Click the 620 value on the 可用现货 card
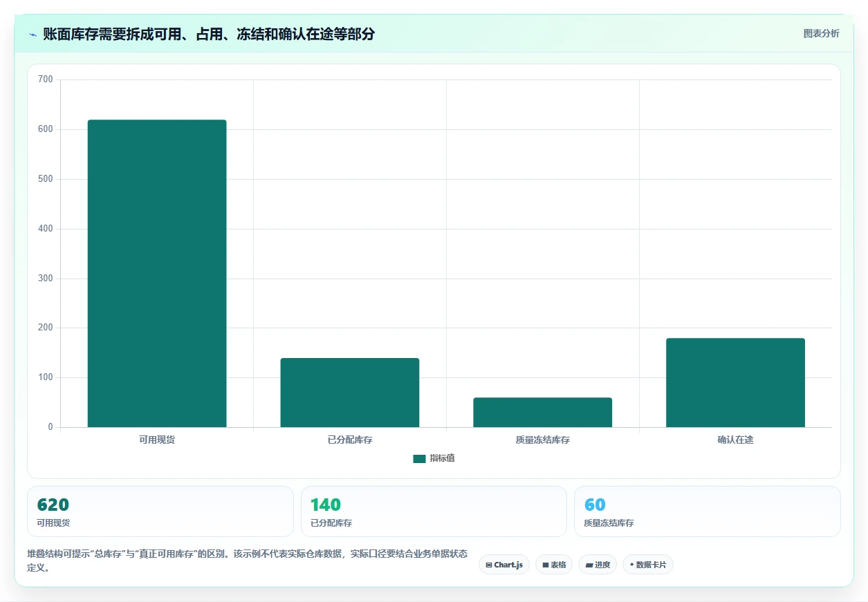 [x=53, y=505]
